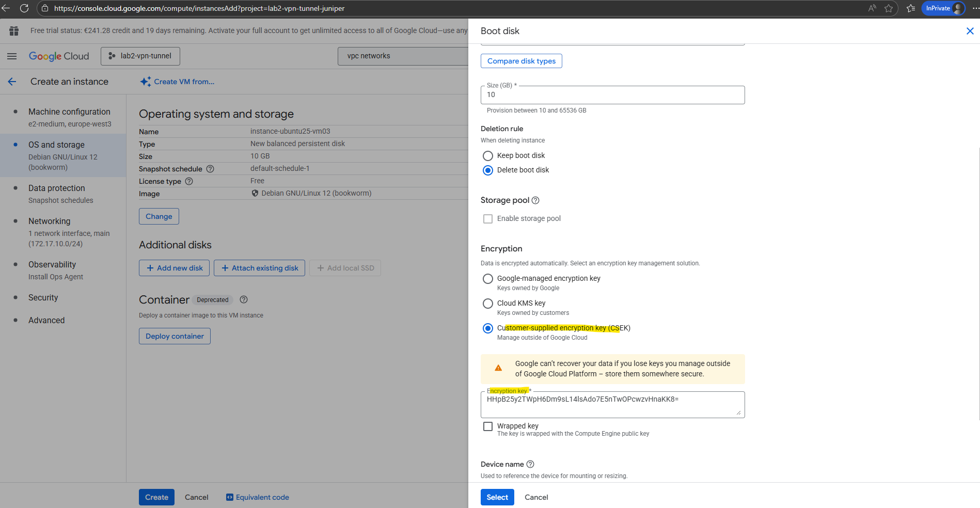Click the warning triangle icon in the alert
Image resolution: width=980 pixels, height=508 pixels.
click(x=498, y=368)
